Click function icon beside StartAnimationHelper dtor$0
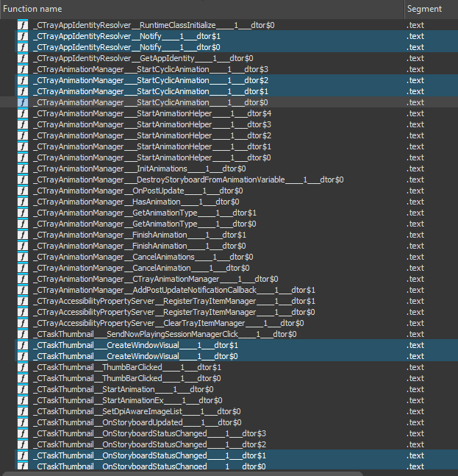Viewport: 458px width, 476px height. [x=23, y=157]
